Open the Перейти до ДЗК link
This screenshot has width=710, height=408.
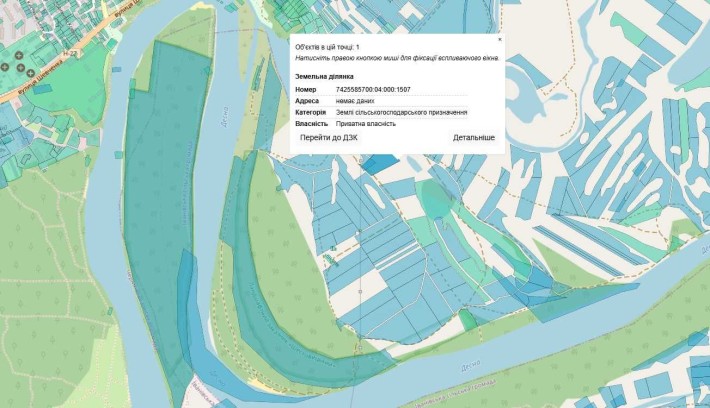click(x=329, y=138)
